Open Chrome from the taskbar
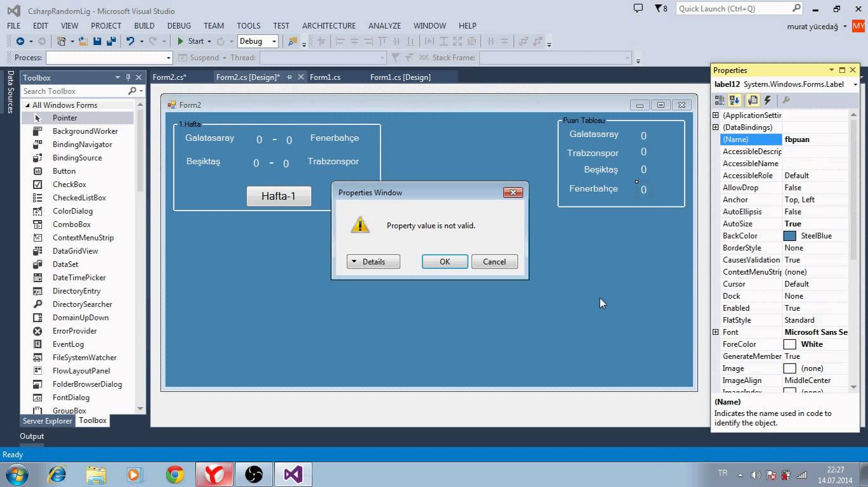 pyautogui.click(x=175, y=474)
